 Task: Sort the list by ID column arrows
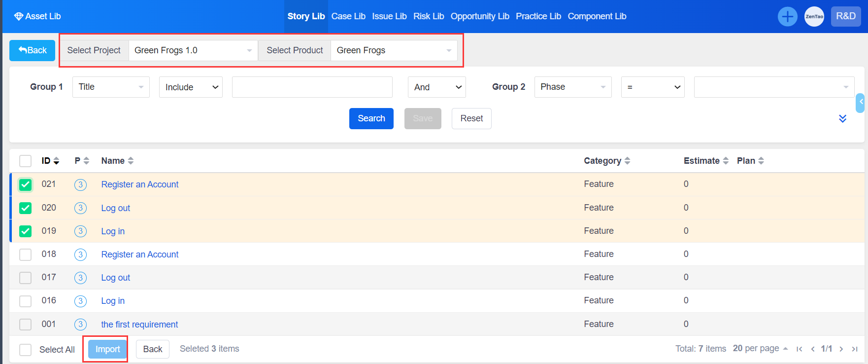56,161
